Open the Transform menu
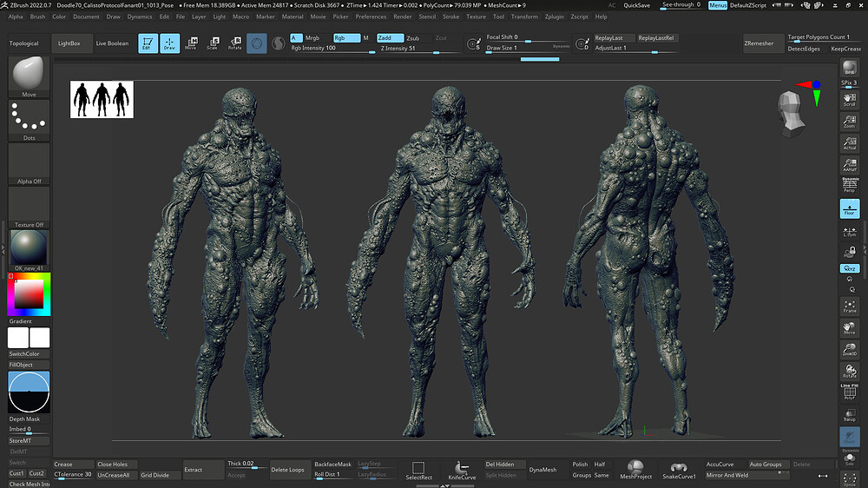 pos(524,16)
